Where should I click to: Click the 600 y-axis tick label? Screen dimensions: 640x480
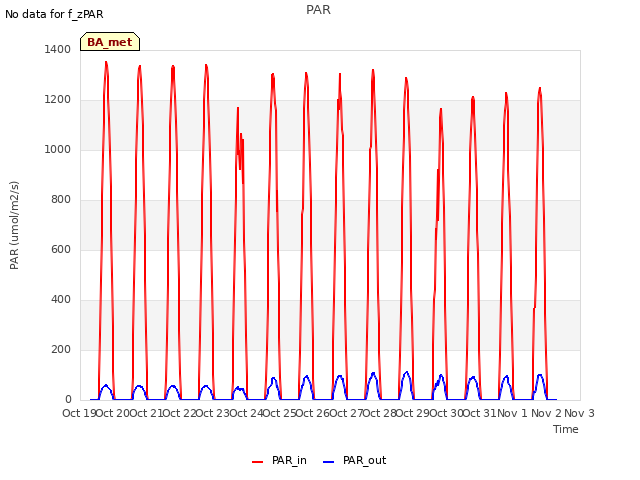point(61,249)
